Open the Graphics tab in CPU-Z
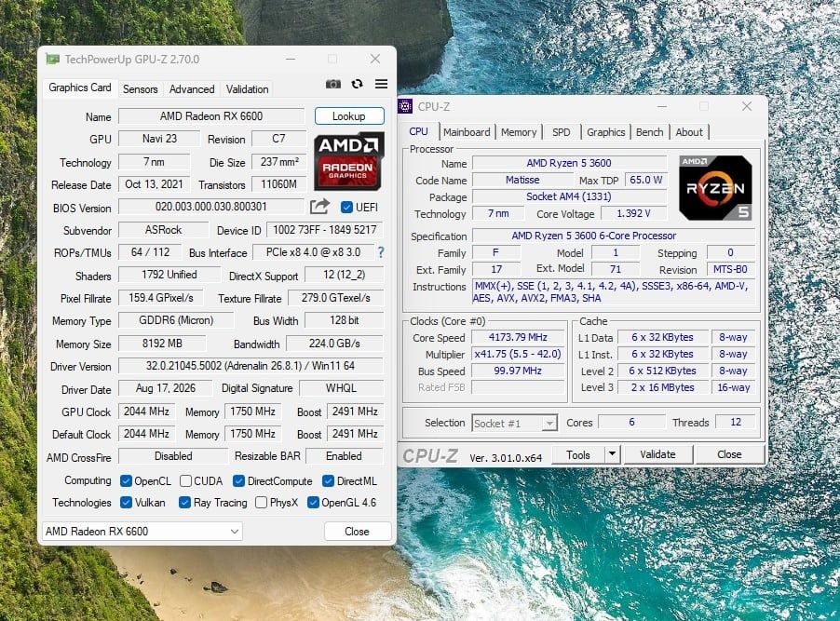840x621 pixels. pos(606,132)
